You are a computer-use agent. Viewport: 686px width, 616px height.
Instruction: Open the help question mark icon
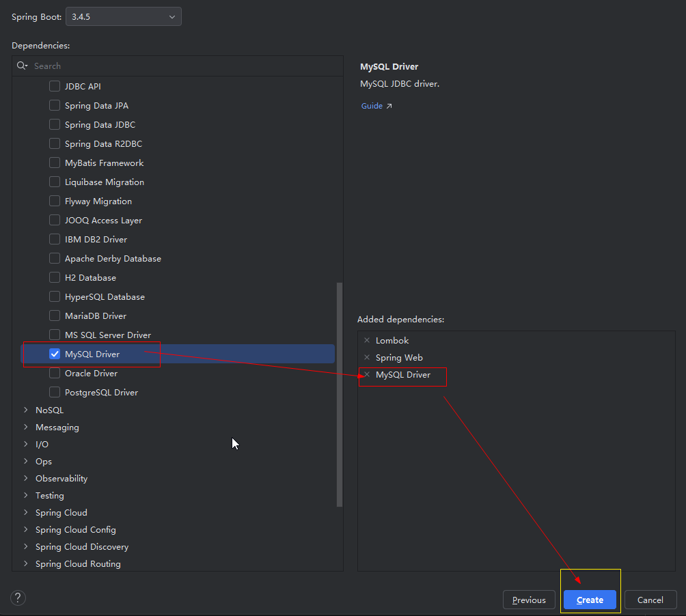tap(18, 598)
